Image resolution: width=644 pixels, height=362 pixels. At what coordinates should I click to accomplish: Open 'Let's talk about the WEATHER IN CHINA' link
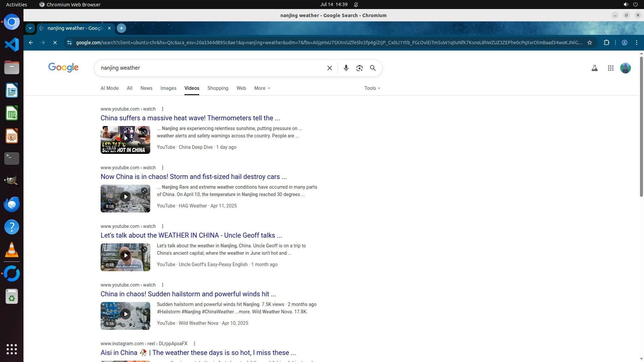(191, 235)
